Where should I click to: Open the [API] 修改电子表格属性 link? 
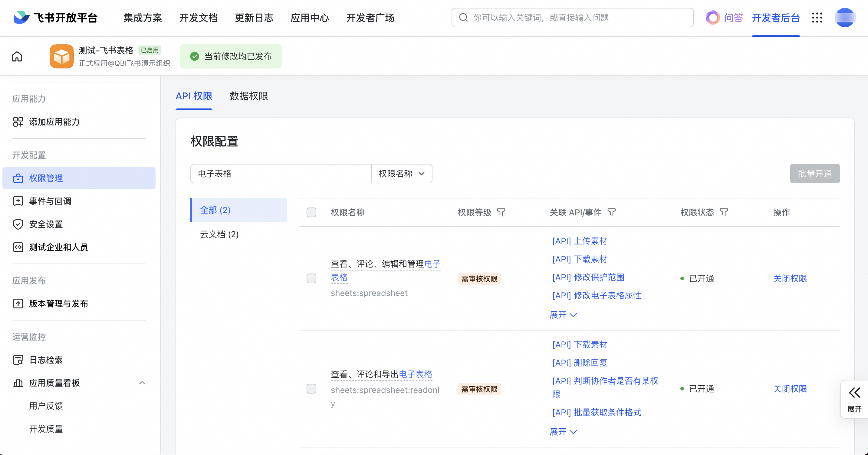click(597, 295)
